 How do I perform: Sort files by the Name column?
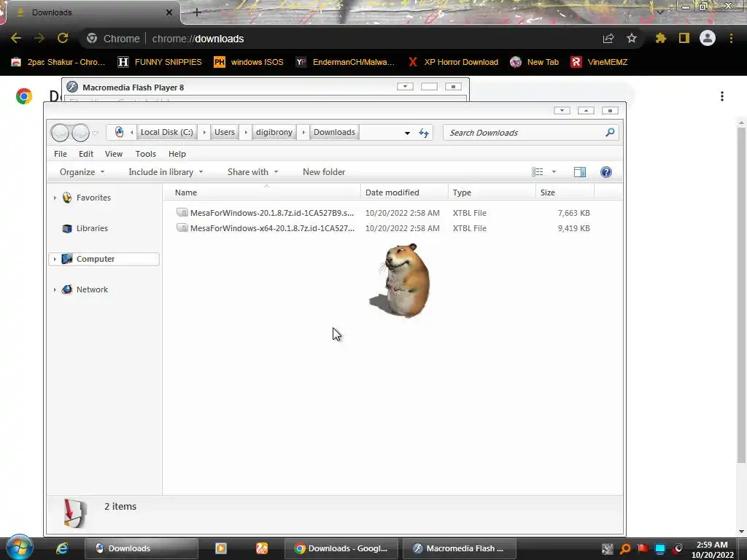pyautogui.click(x=263, y=192)
